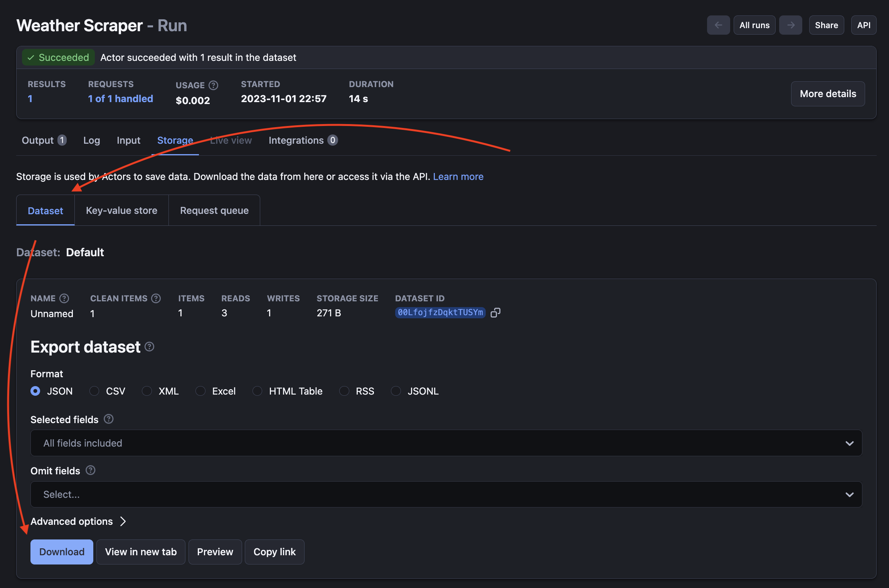Click the 00LfojfzDqktTUSYm dataset ID badge
This screenshot has height=588, width=889.
pos(440,312)
